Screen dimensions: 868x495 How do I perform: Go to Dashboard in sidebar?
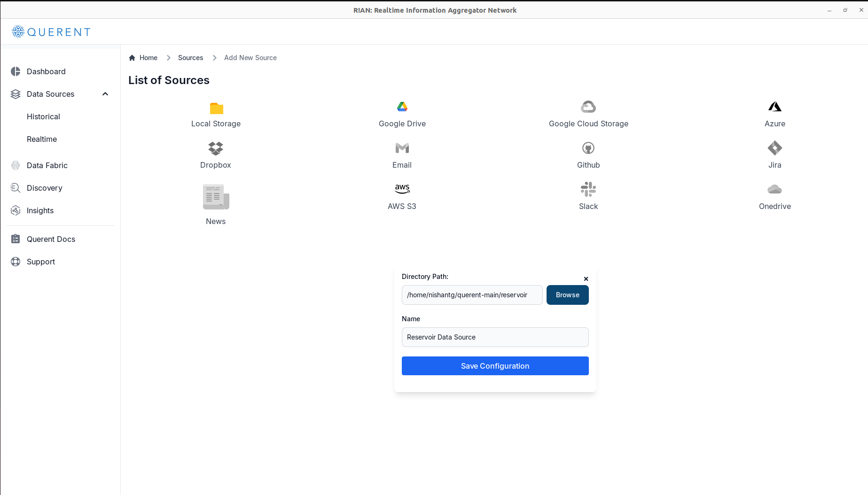click(46, 71)
